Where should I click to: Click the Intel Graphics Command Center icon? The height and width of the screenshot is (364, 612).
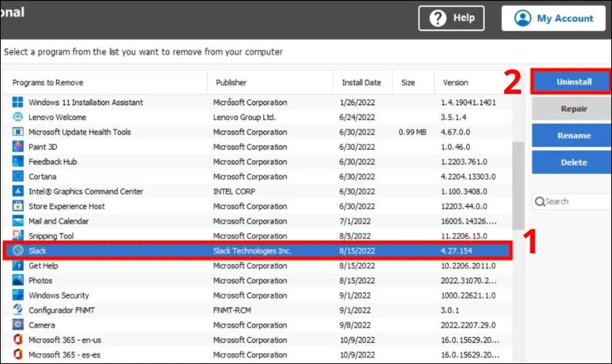17,191
